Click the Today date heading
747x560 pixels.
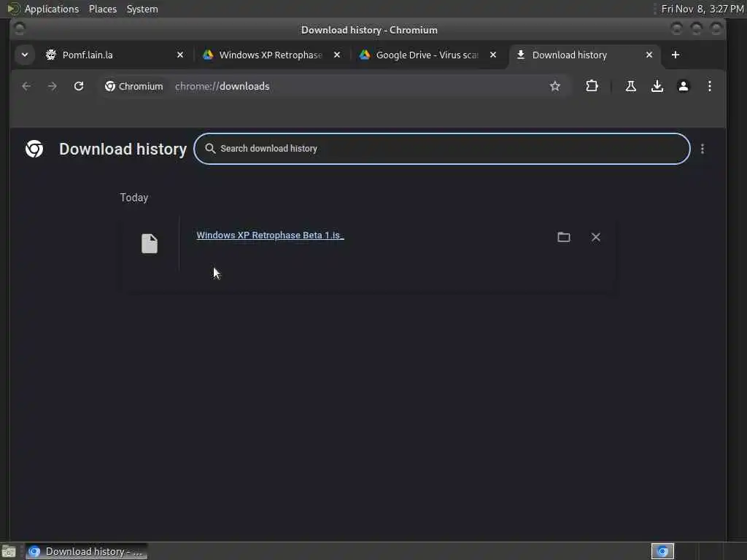134,198
